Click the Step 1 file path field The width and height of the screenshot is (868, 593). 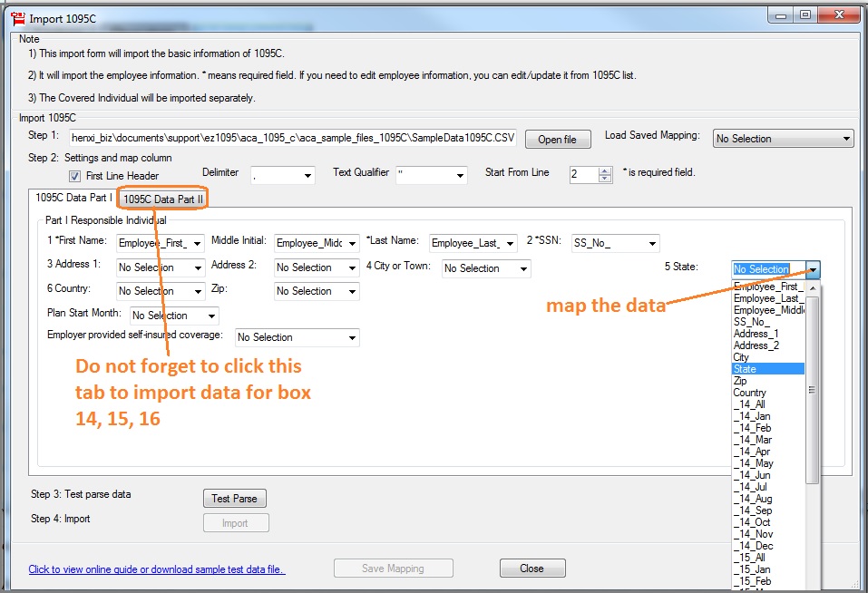pos(292,139)
